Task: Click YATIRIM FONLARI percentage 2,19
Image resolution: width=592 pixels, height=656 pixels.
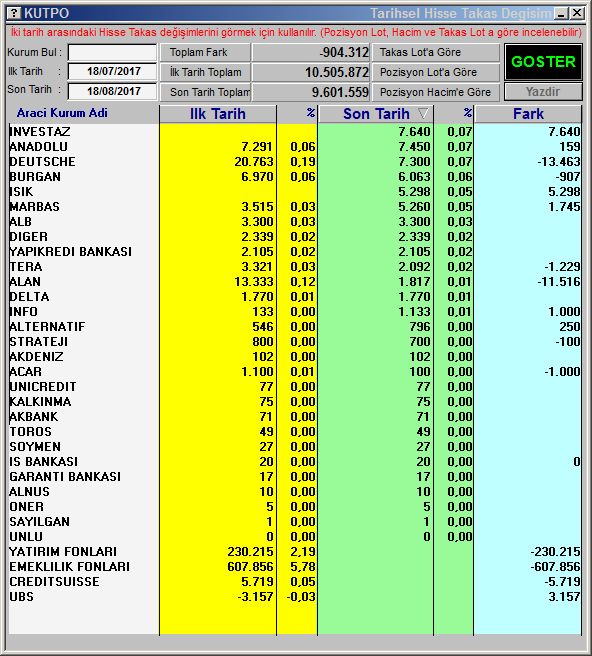Action: (x=303, y=552)
